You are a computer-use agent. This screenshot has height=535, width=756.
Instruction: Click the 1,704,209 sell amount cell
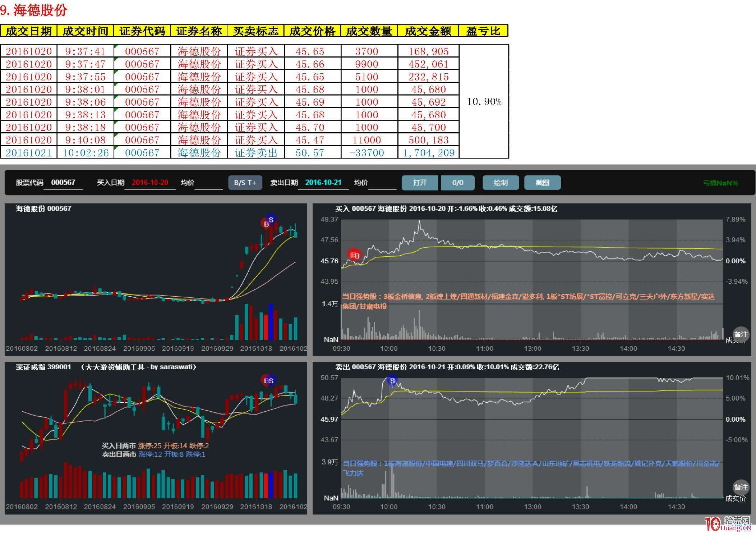tap(428, 153)
